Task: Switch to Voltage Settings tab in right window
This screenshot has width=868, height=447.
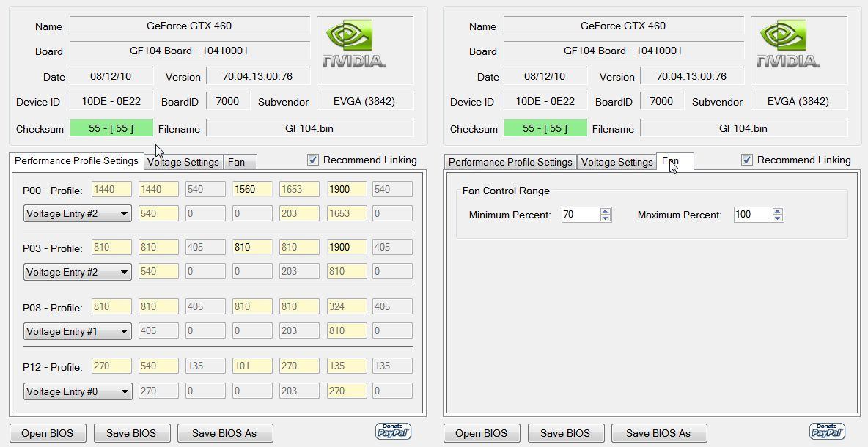Action: pos(617,162)
